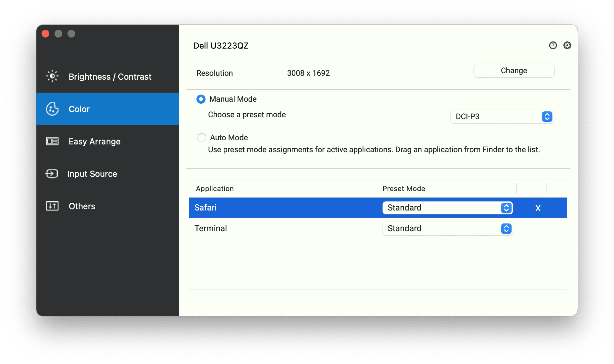Click the Change resolution button
This screenshot has height=364, width=614.
click(514, 71)
